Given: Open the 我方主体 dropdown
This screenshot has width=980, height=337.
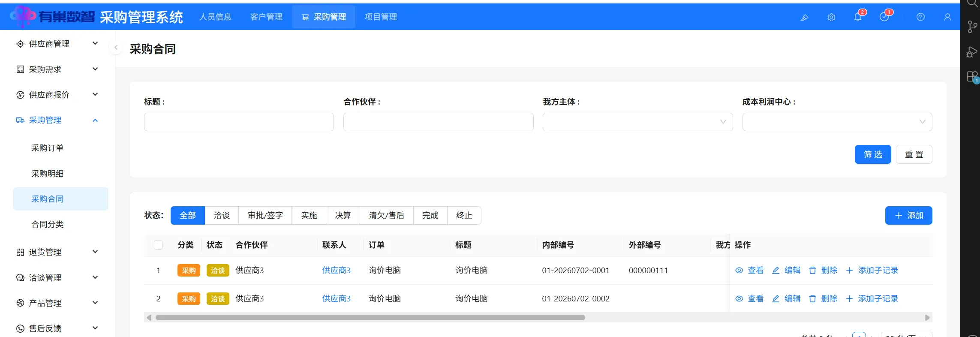Looking at the screenshot, I should point(638,122).
